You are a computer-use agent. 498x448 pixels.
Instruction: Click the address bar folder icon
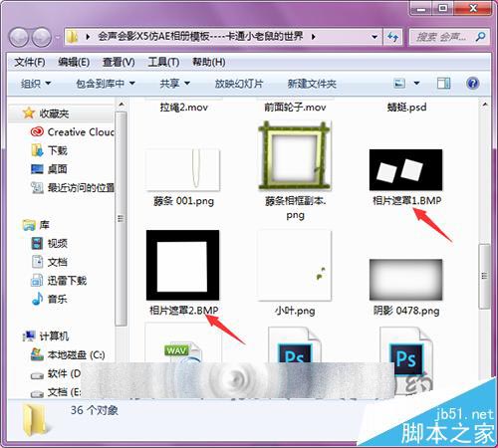click(72, 37)
